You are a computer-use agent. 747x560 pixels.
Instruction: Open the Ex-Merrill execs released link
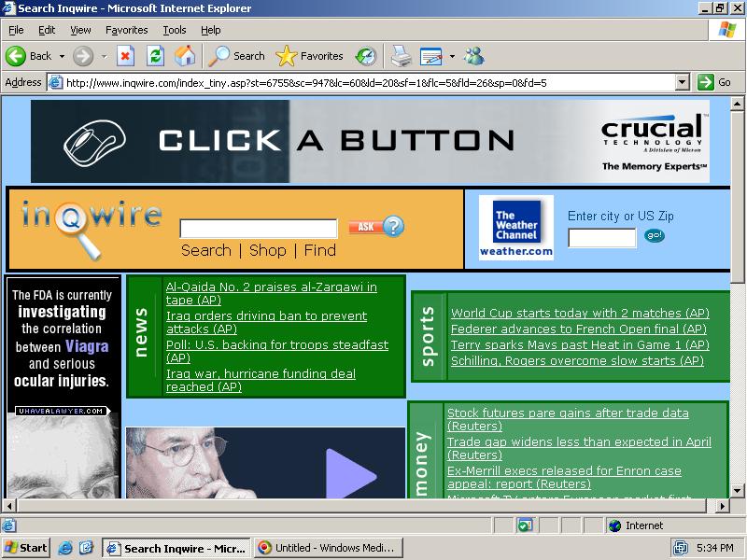564,477
